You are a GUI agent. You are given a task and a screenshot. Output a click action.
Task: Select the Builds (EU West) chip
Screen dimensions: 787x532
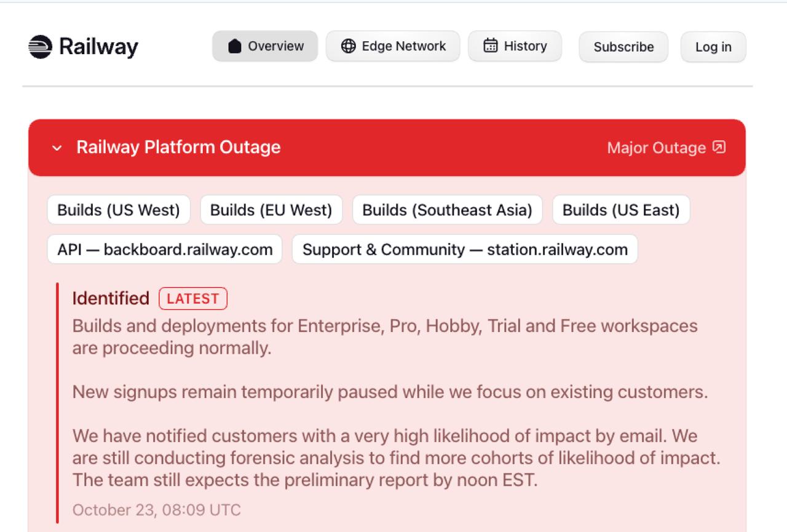pyautogui.click(x=271, y=210)
